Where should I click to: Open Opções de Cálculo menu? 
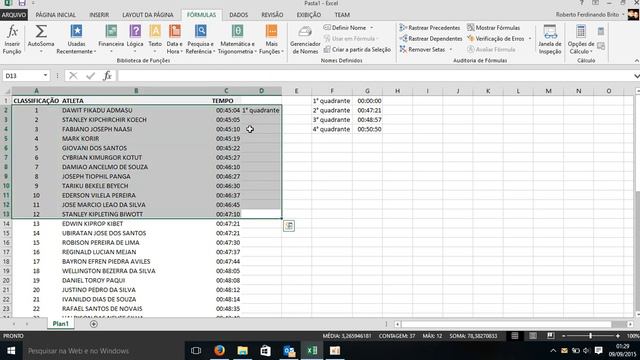pyautogui.click(x=581, y=39)
